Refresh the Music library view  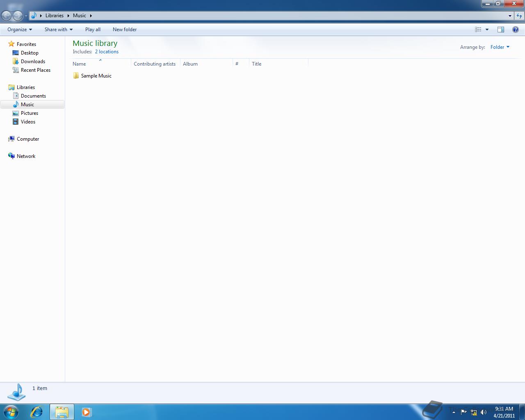pos(519,16)
